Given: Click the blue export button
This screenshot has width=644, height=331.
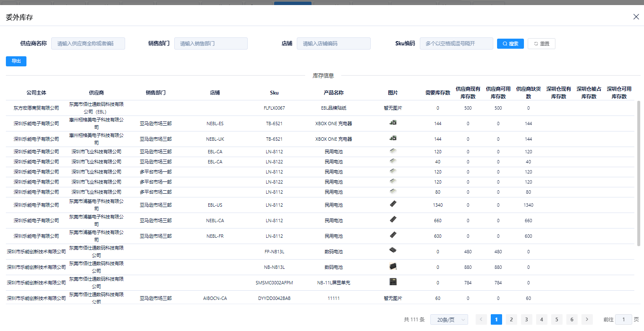Looking at the screenshot, I should coord(16,61).
